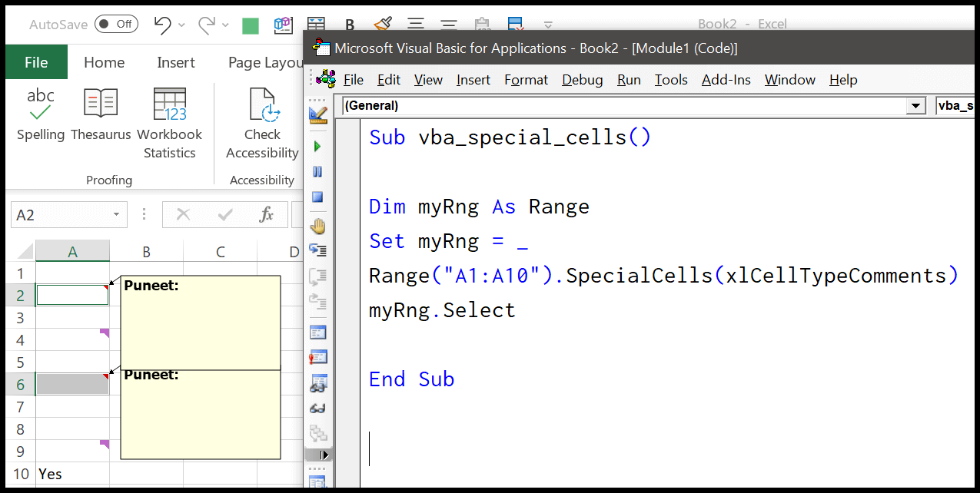Toggle Bold formatting in the Quick Access Toolbar

(350, 24)
